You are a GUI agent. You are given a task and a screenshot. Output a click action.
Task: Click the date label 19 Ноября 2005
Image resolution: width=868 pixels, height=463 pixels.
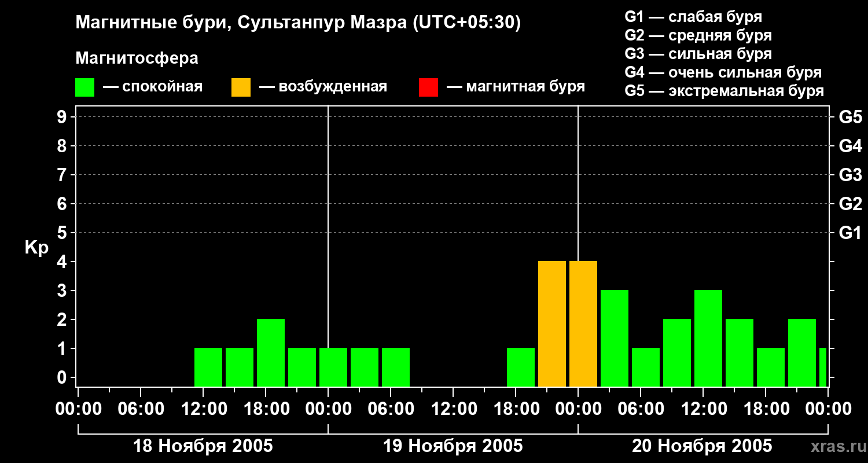coord(453,446)
